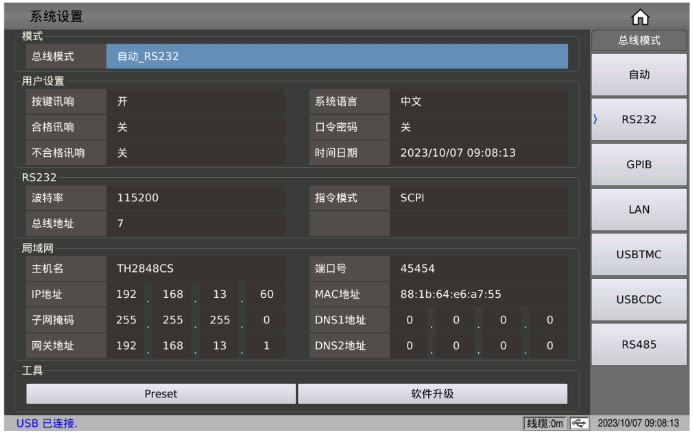Select the 总线模式 field showing 自动_RS232
The height and width of the screenshot is (435, 693).
coord(337,56)
